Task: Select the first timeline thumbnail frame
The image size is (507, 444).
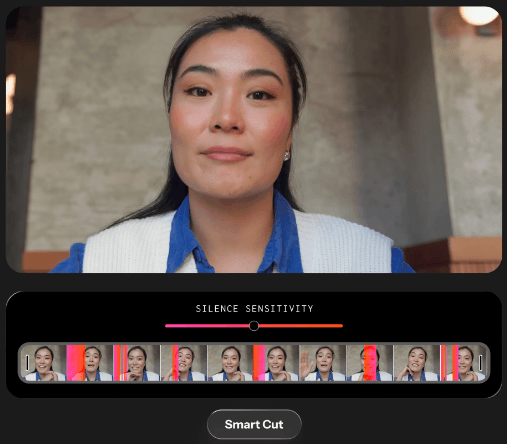Action: coord(44,363)
